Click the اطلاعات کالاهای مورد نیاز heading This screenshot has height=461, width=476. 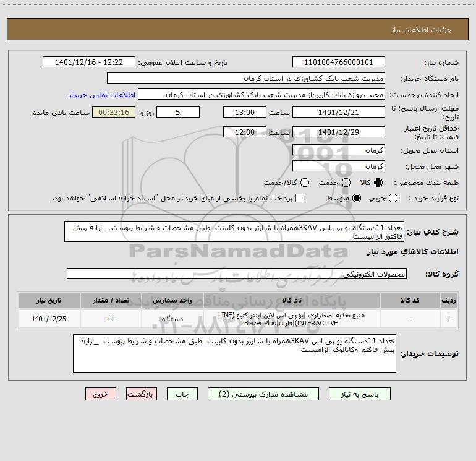(x=413, y=252)
